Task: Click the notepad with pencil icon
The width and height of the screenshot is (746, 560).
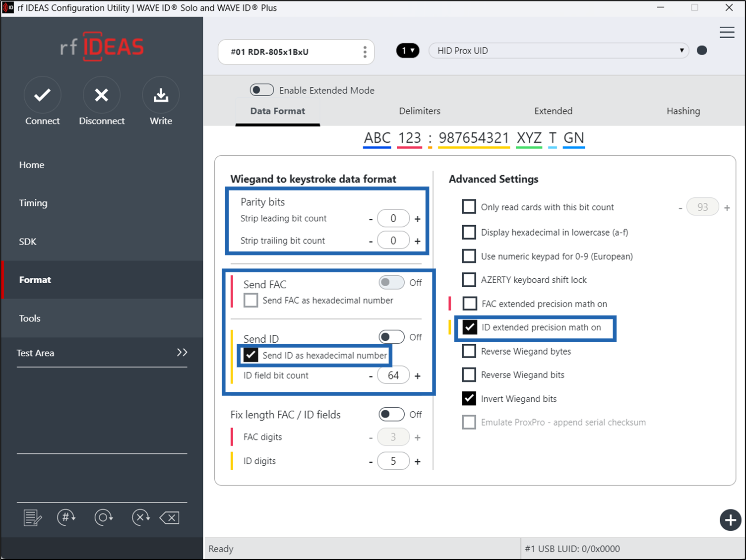Action: 33,518
